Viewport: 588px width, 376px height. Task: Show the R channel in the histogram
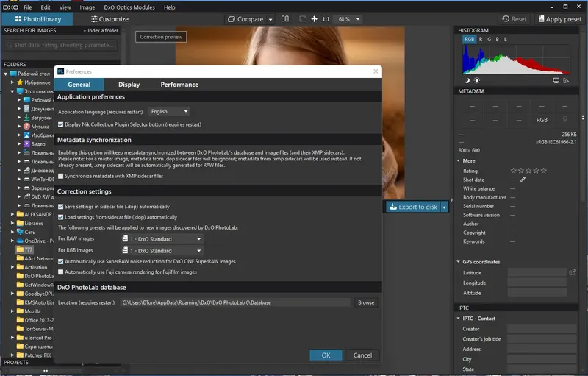[481, 39]
